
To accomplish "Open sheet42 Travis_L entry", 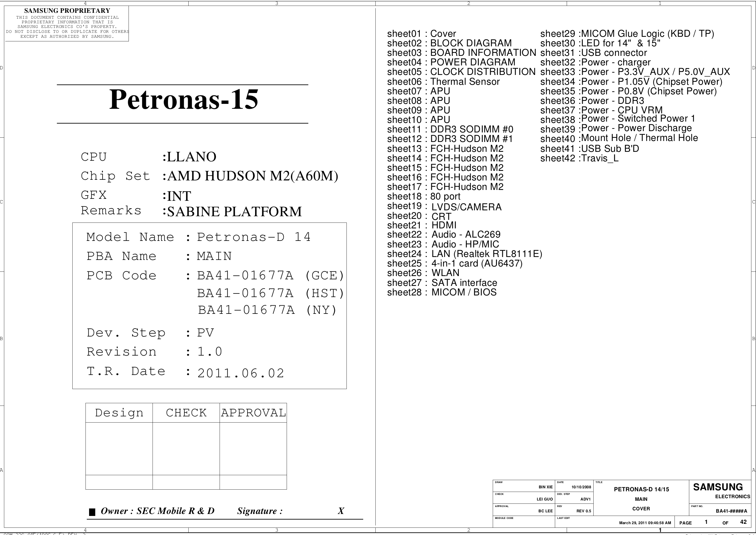I will (x=579, y=158).
